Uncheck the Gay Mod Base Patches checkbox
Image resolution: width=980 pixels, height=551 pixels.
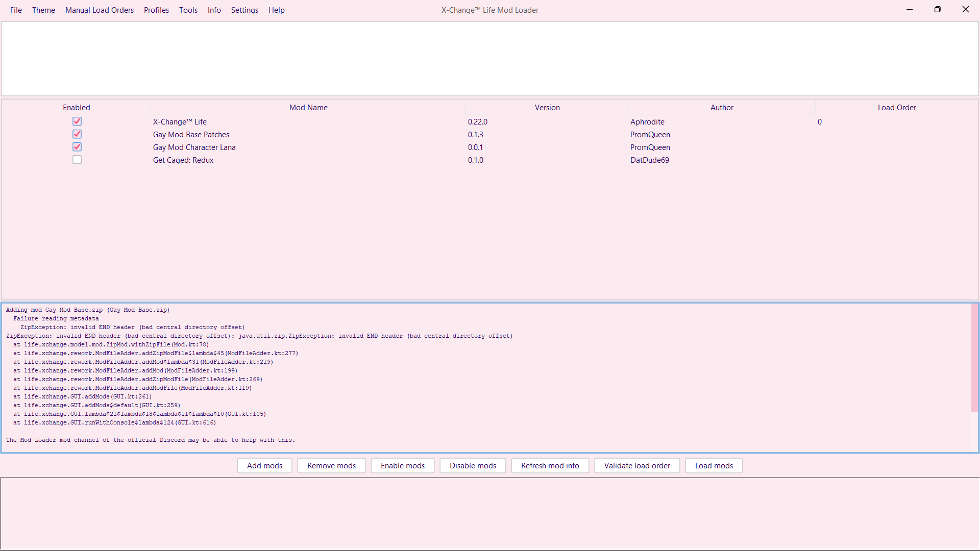point(77,134)
